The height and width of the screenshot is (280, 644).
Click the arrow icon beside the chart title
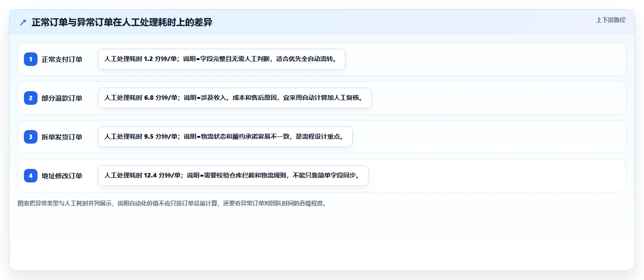point(23,23)
